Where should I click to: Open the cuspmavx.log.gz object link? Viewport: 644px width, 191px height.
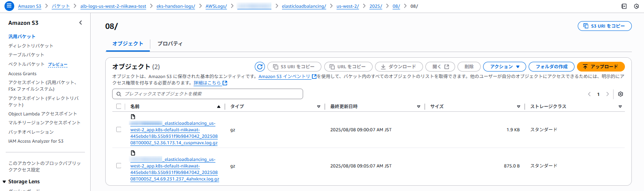[x=174, y=133]
